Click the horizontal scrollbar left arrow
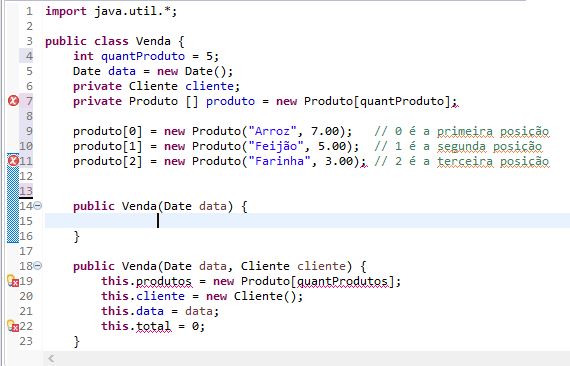Image resolution: width=570 pixels, height=366 pixels. tap(51, 359)
